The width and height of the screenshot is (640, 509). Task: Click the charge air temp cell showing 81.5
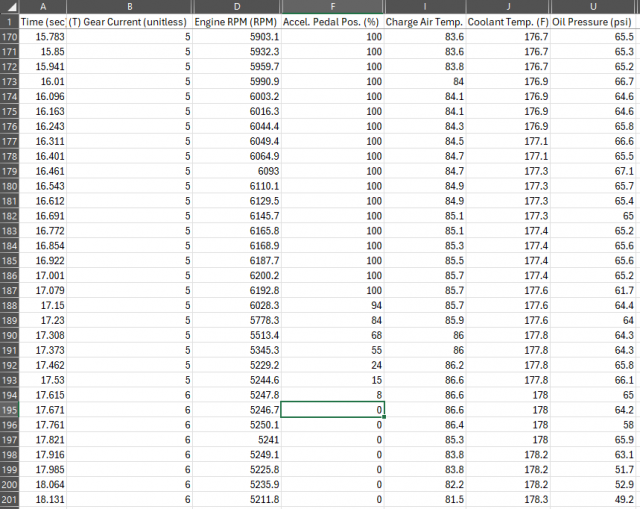(425, 500)
